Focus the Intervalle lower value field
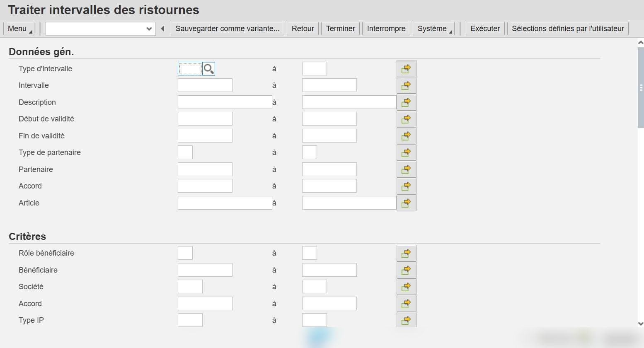644x348 pixels. 205,85
